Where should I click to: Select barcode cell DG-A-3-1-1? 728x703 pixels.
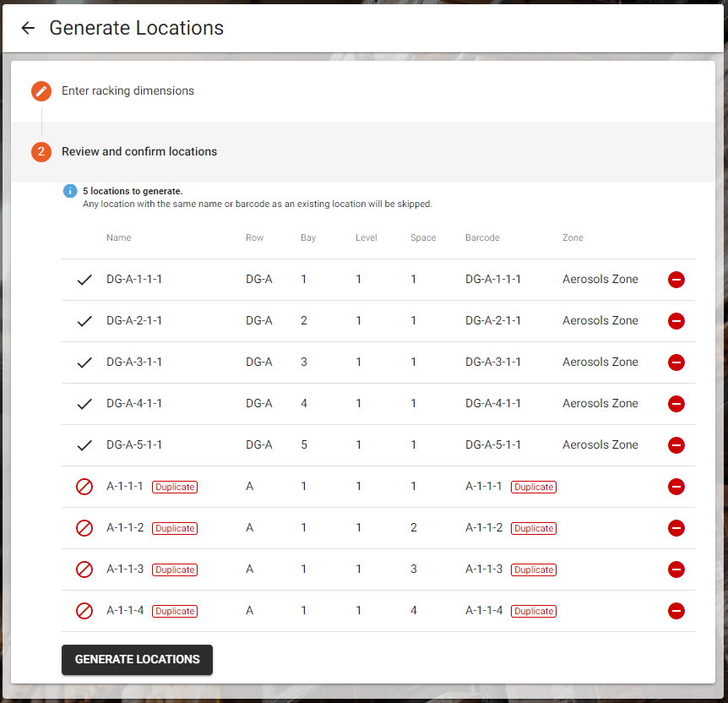pos(493,362)
